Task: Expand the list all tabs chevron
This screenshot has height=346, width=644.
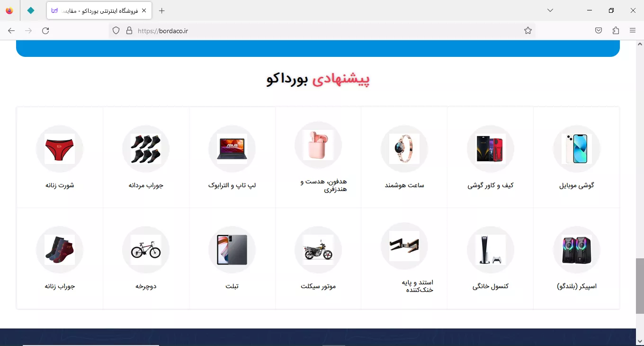Action: [x=550, y=10]
